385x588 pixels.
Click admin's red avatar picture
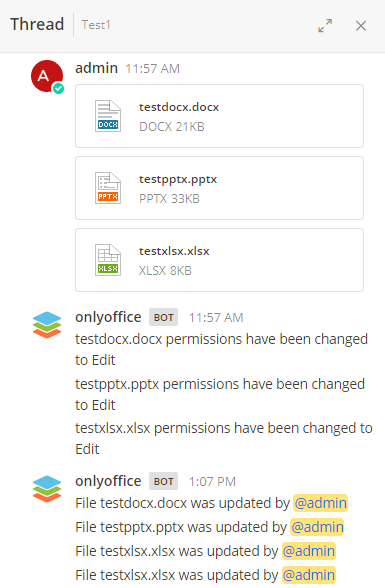coord(47,76)
